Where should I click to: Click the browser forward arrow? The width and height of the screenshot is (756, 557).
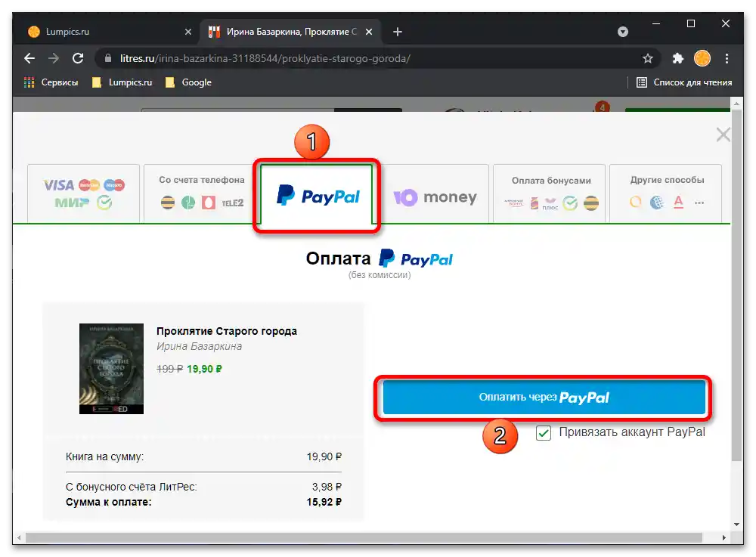[54, 58]
